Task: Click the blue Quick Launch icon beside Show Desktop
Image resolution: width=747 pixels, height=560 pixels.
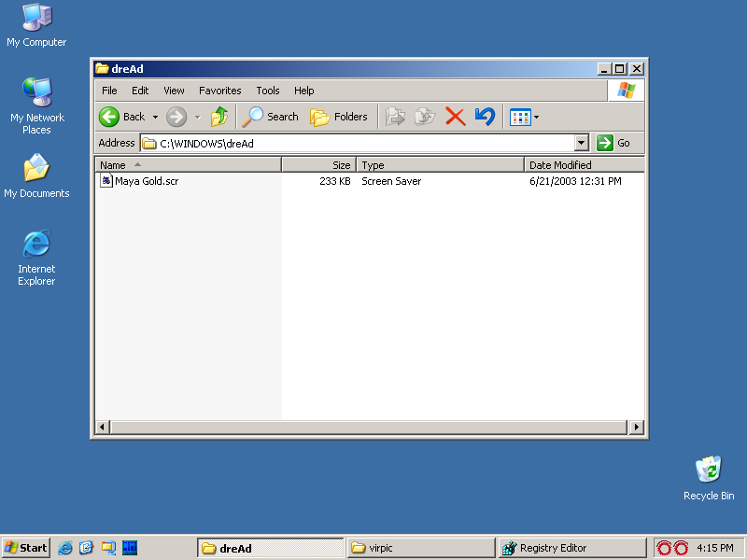Action: pos(130,548)
